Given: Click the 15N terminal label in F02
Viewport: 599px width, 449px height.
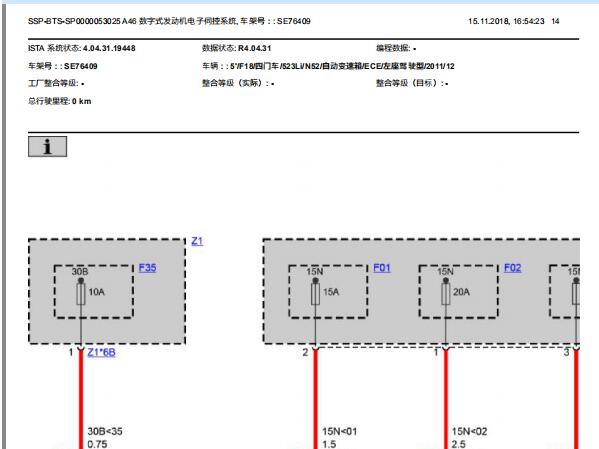Looking at the screenshot, I should tap(445, 271).
